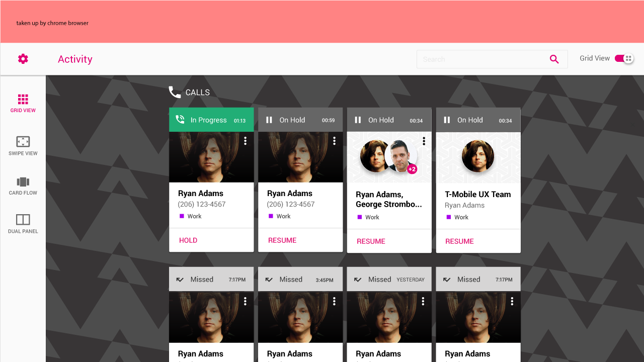Click the 'T-Mobile UX Team' card title
This screenshot has height=362, width=644.
[478, 194]
